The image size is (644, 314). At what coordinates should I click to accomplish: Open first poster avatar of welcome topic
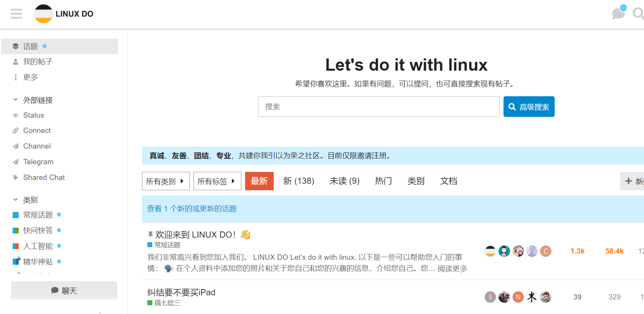[490, 251]
